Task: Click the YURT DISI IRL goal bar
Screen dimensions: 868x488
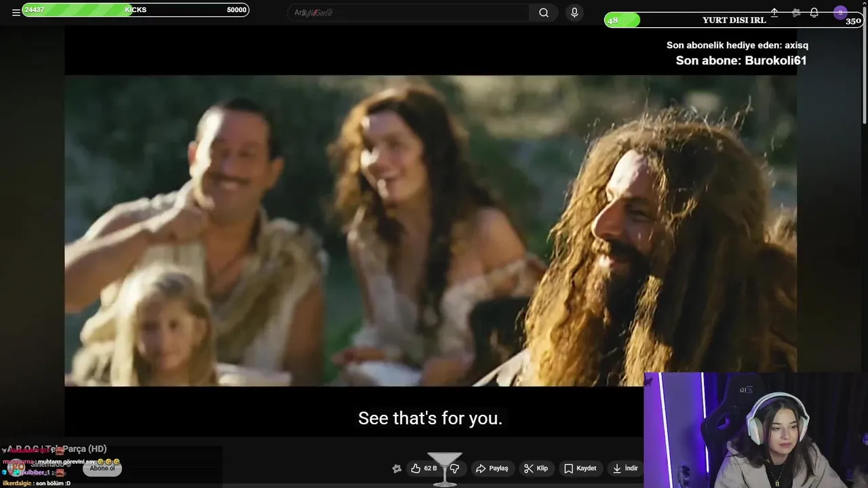Action: point(734,20)
